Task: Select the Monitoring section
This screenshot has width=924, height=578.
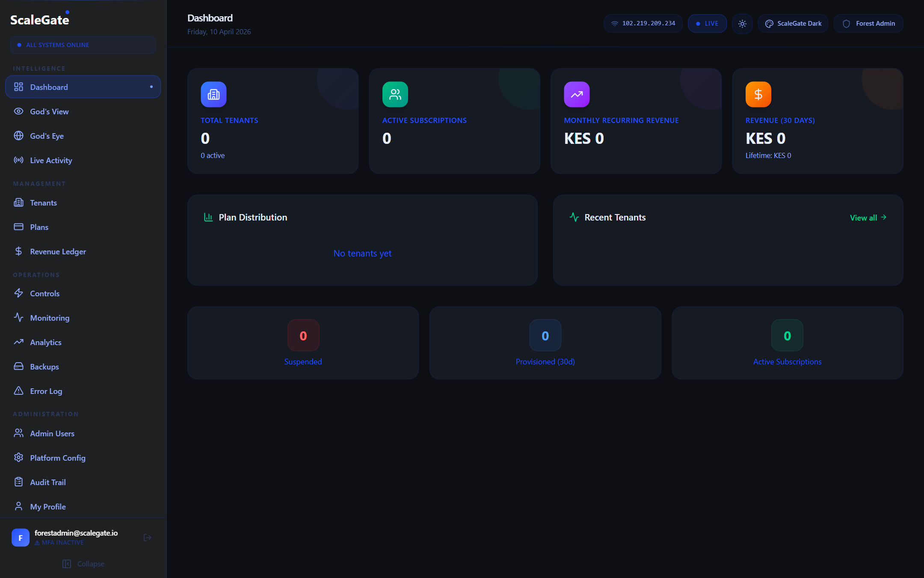Action: 50,318
